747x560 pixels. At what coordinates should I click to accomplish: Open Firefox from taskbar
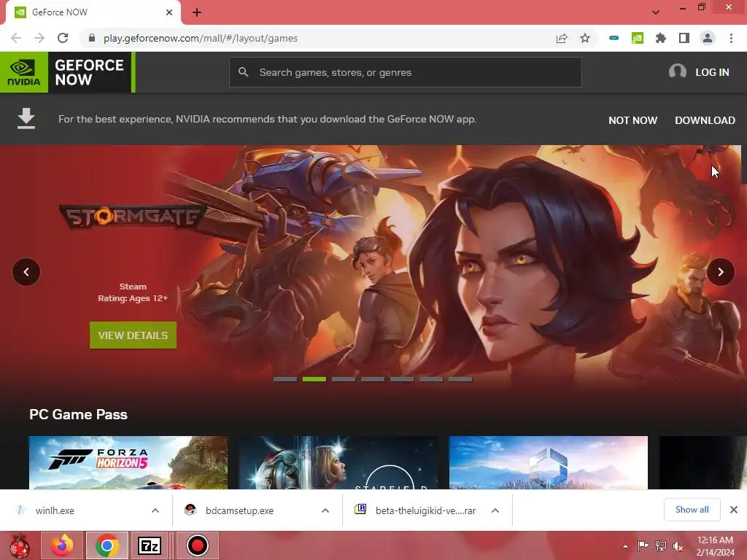tap(63, 545)
